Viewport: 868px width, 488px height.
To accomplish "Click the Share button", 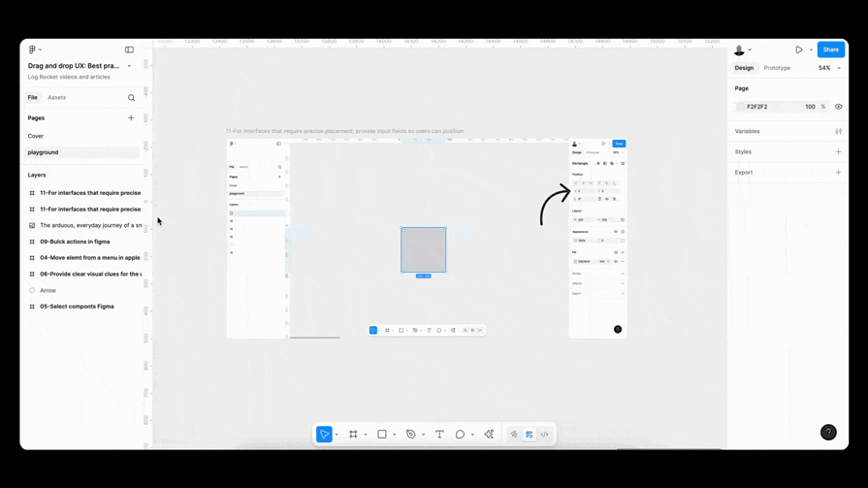I will tap(830, 49).
